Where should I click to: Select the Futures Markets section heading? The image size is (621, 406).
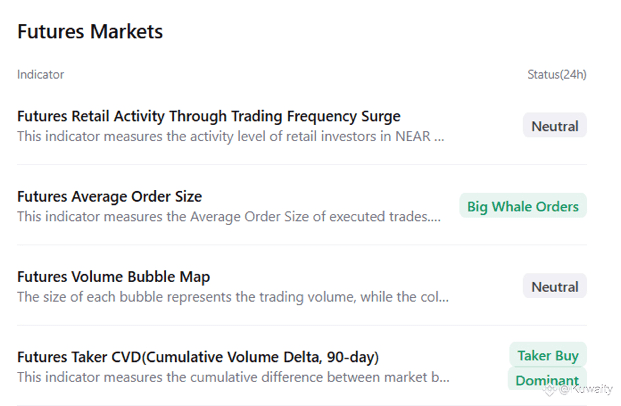pyautogui.click(x=90, y=31)
